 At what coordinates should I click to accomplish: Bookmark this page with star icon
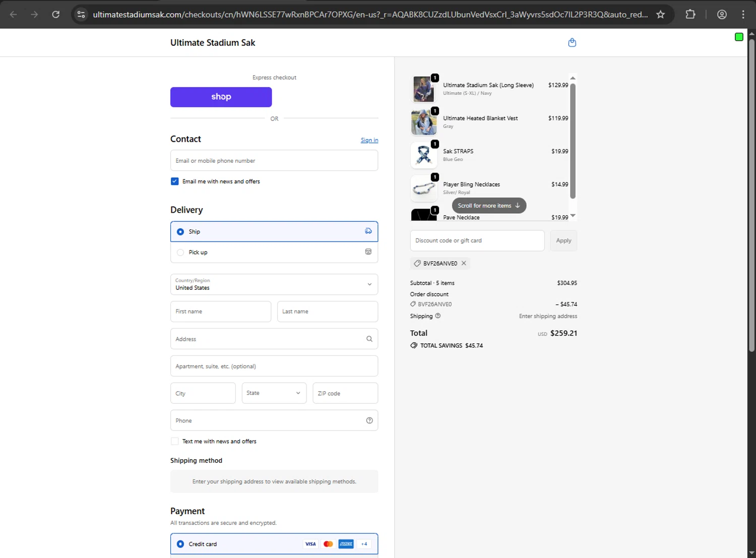pos(660,14)
